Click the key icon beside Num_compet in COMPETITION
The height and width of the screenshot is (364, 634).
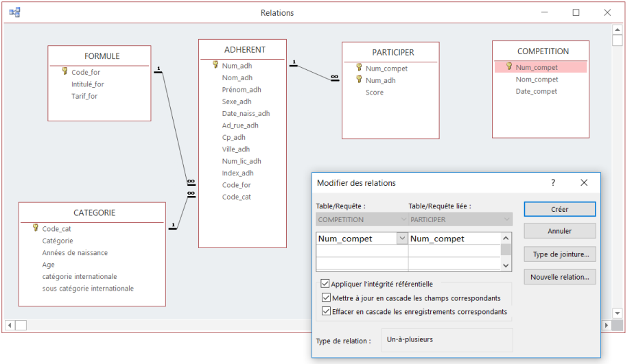509,66
